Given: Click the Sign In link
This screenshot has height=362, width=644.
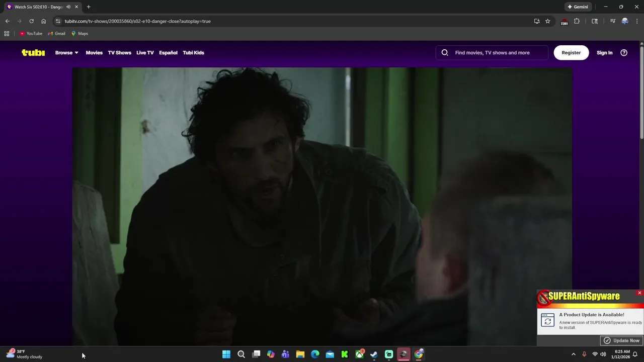Looking at the screenshot, I should (x=604, y=52).
